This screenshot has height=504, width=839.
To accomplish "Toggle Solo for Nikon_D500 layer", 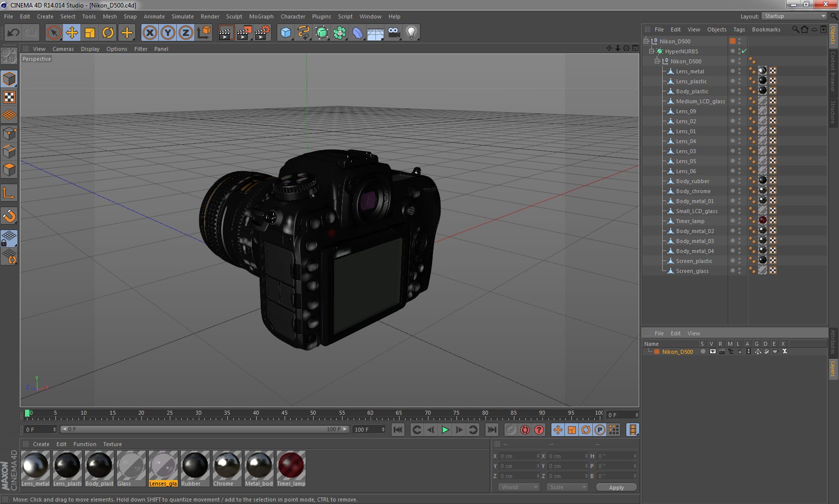I will click(703, 351).
